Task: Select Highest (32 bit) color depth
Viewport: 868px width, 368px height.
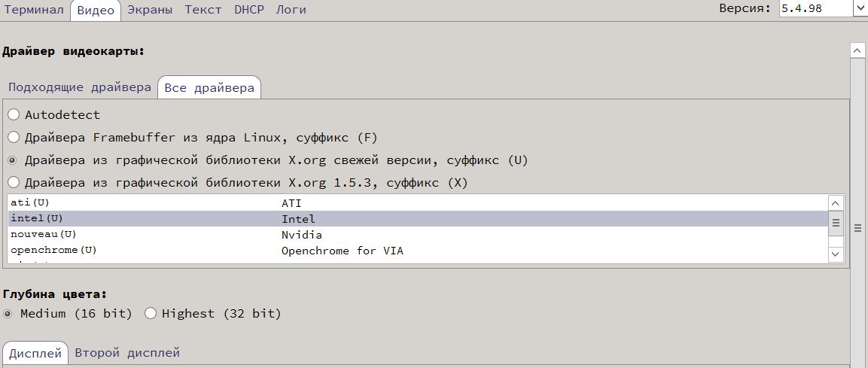Action: click(x=151, y=314)
